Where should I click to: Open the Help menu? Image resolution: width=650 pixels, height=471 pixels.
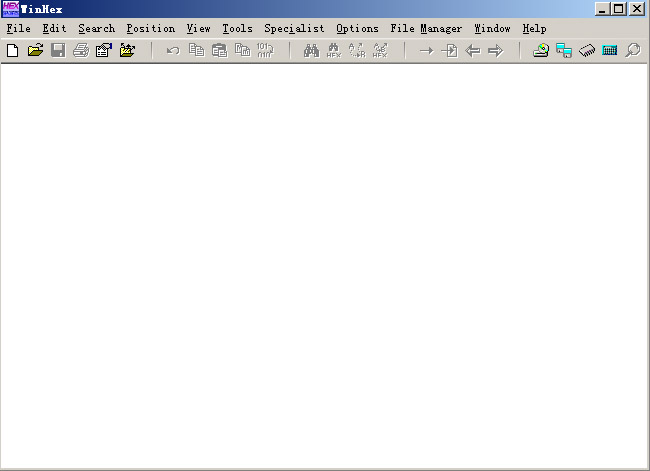pyautogui.click(x=534, y=29)
